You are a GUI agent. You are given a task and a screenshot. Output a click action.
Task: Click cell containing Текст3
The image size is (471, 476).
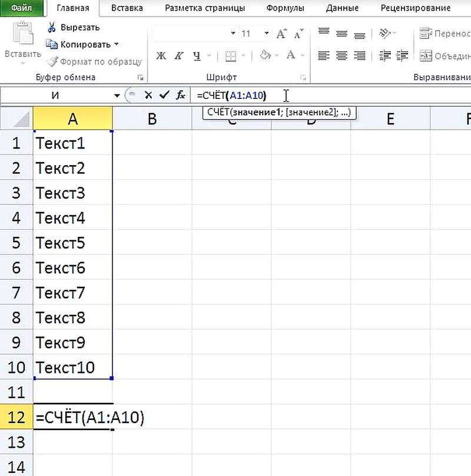[x=72, y=193]
